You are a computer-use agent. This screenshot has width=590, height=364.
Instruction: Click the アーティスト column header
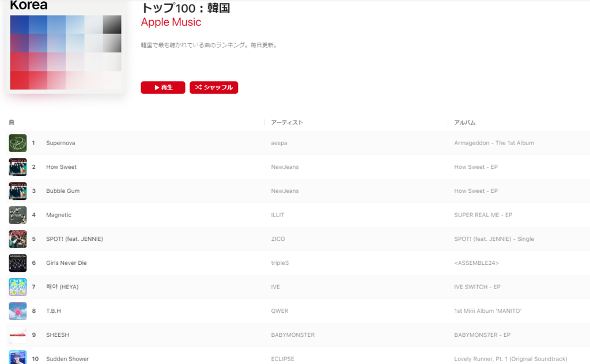tap(287, 123)
